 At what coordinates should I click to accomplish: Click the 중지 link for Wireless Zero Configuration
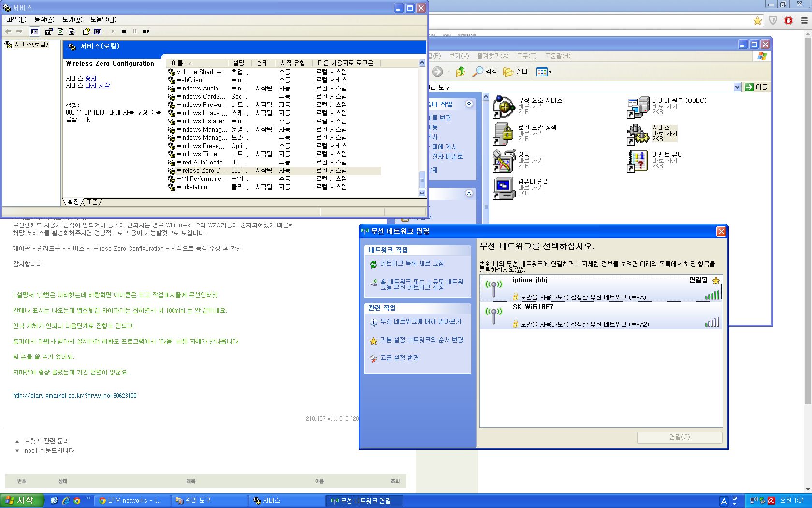pyautogui.click(x=91, y=79)
